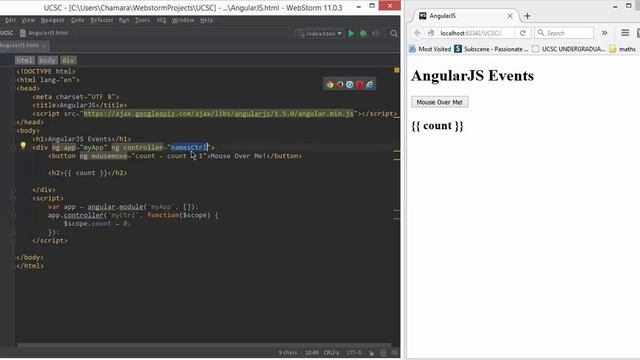This screenshot has width=640, height=360.
Task: Run index.html with the green play button
Action: pos(351,33)
